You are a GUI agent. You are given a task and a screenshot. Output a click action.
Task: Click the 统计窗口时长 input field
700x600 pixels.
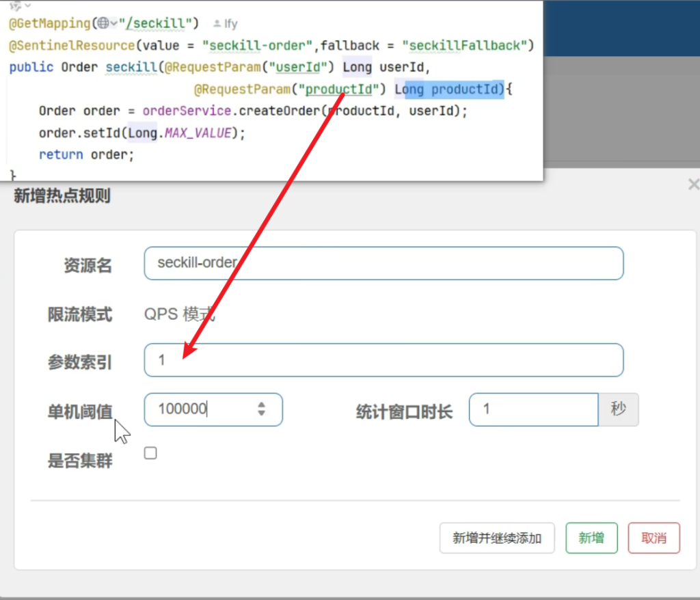533,409
